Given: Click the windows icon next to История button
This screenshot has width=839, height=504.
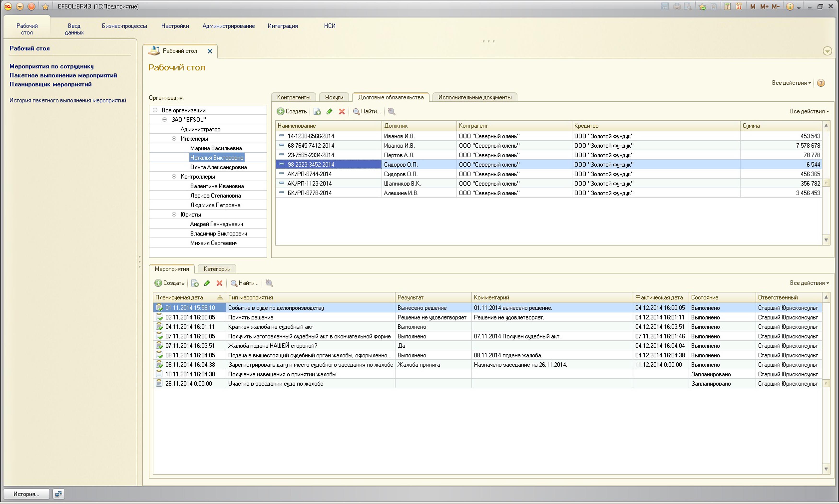Looking at the screenshot, I should 58,494.
